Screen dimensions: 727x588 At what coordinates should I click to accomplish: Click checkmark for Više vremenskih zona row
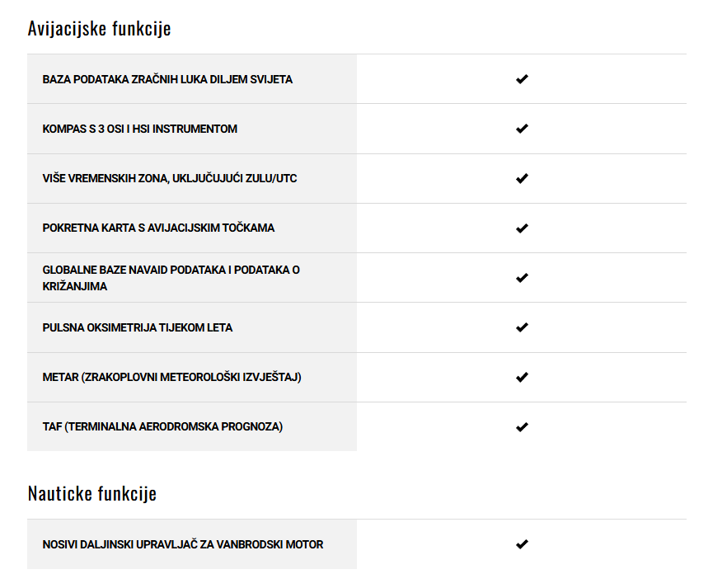[x=522, y=178]
